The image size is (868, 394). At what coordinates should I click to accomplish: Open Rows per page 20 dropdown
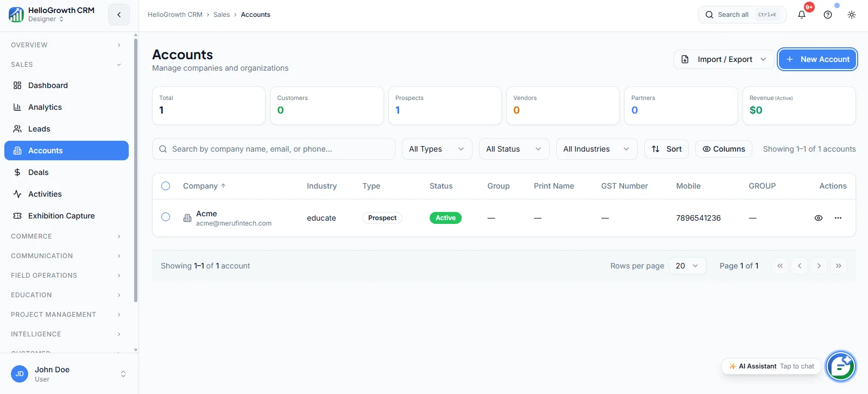(x=687, y=266)
